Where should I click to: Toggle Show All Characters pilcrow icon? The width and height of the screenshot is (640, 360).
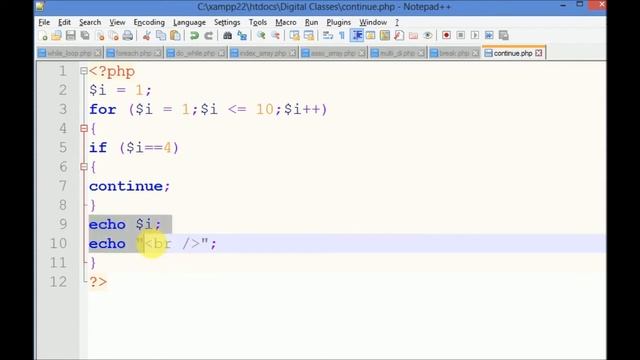coord(342,36)
